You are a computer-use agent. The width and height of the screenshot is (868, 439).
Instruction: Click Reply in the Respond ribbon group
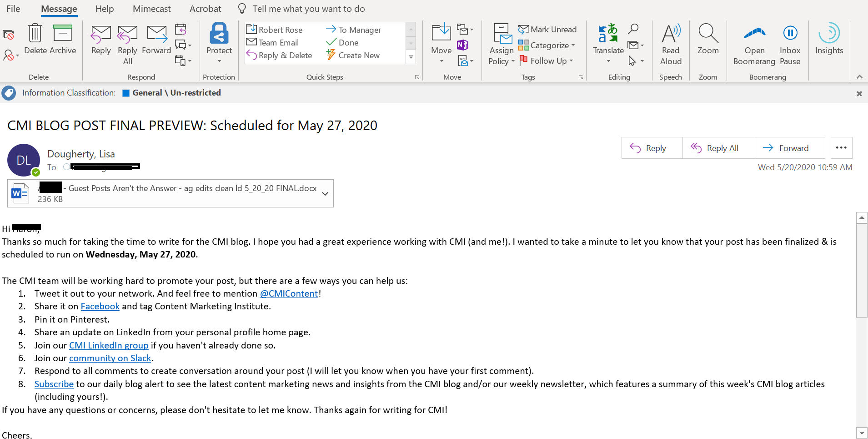tap(101, 40)
